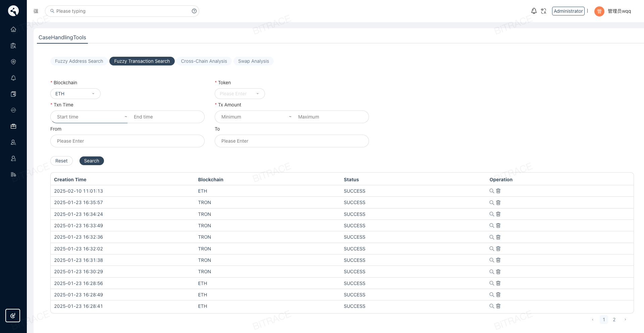Click the Minimum amount field
Image resolution: width=644 pixels, height=333 pixels.
pos(253,117)
